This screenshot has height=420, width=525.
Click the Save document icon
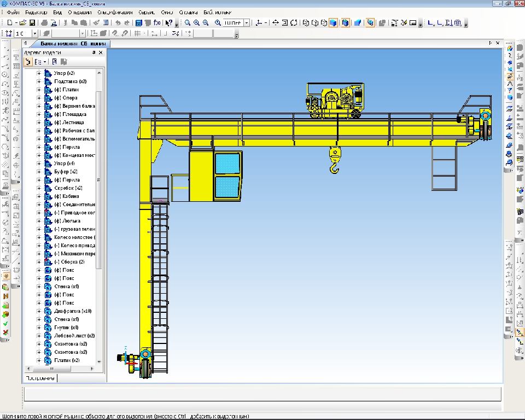(32, 23)
